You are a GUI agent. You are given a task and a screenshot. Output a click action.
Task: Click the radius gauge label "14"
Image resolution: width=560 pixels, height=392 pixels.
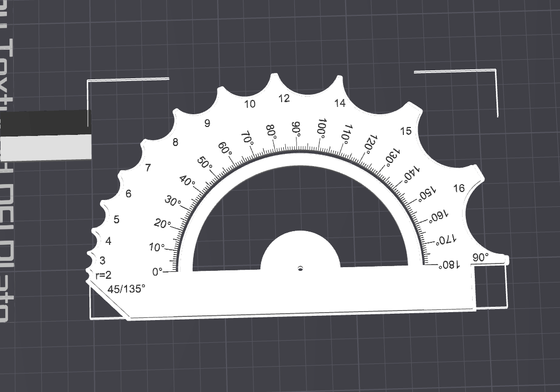click(340, 103)
